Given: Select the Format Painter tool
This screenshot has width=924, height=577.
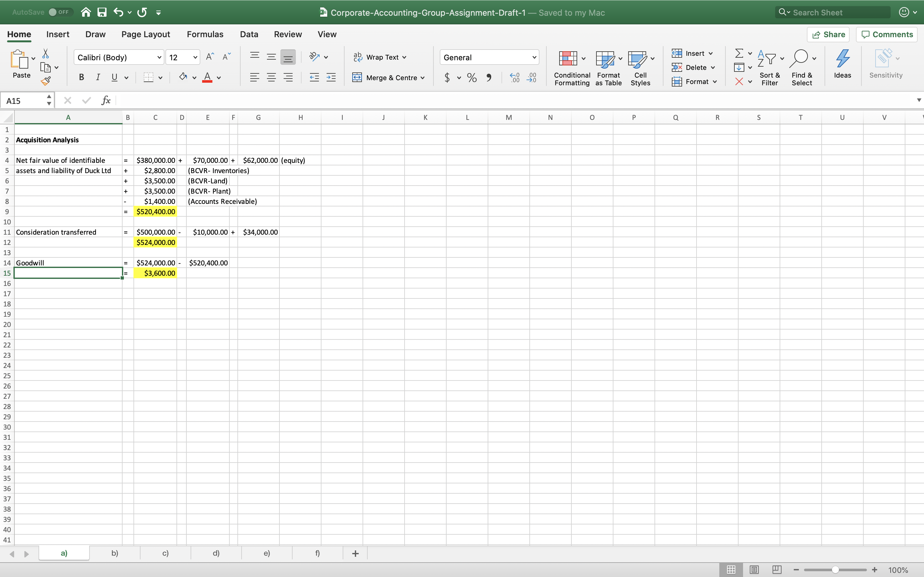Looking at the screenshot, I should [x=46, y=80].
